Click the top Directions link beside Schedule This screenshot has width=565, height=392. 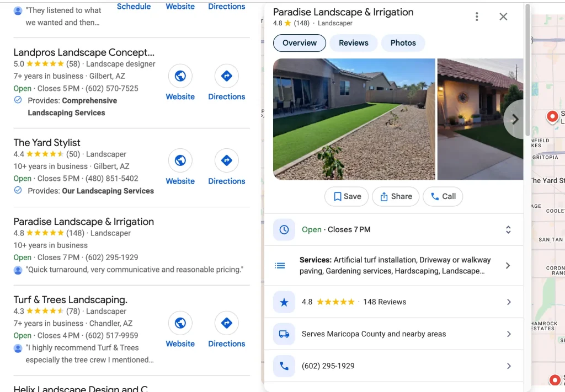click(x=226, y=7)
